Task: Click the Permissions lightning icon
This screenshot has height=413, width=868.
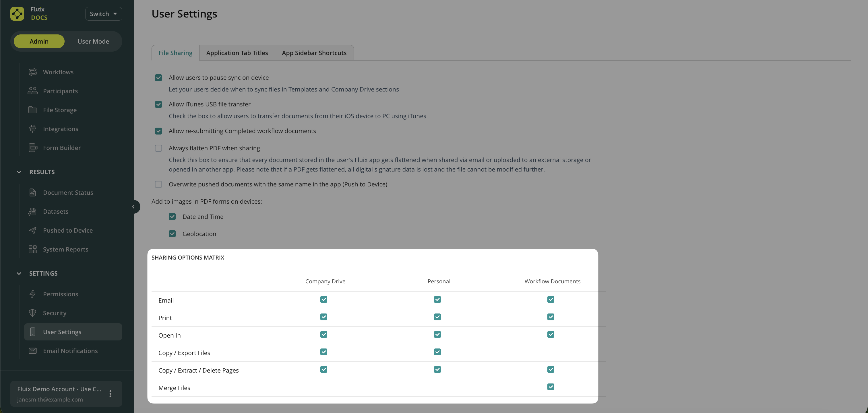Action: coord(33,294)
